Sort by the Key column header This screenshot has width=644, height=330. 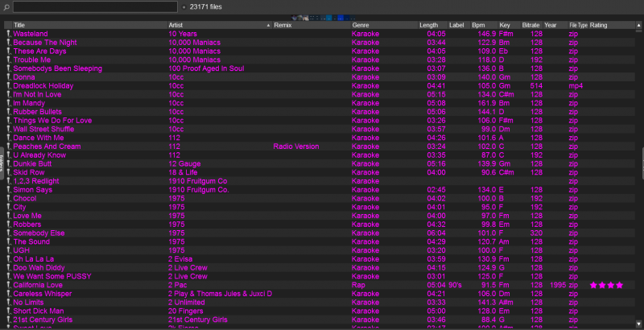tap(510, 25)
